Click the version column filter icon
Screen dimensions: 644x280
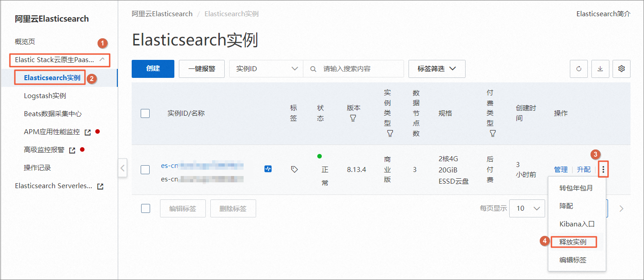(x=353, y=118)
